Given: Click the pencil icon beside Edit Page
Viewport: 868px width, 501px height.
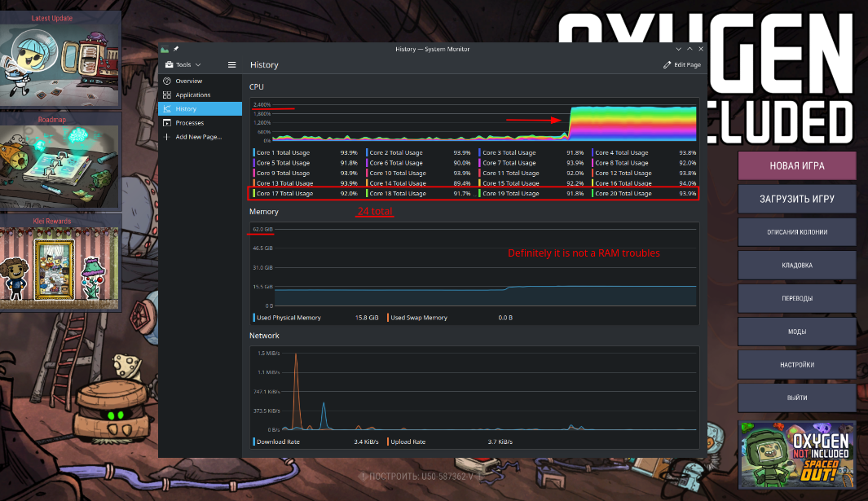Looking at the screenshot, I should 668,65.
